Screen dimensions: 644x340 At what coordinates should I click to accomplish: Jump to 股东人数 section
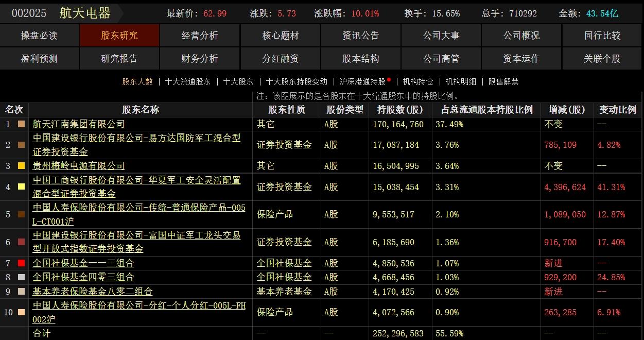click(x=137, y=81)
